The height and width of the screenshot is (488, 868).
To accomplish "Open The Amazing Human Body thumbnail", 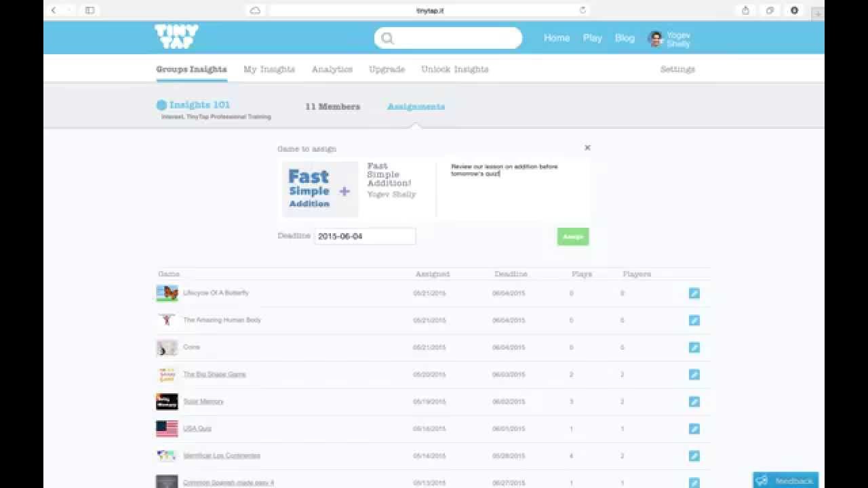I will coord(167,321).
